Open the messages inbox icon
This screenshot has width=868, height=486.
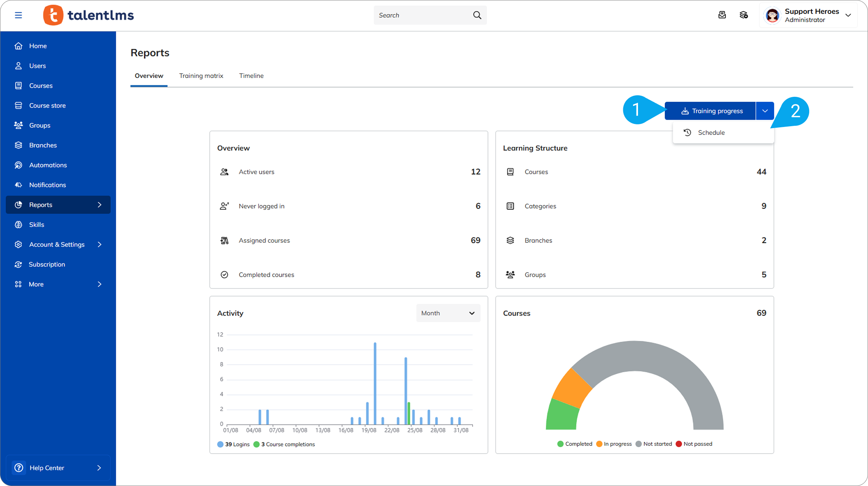coord(722,15)
